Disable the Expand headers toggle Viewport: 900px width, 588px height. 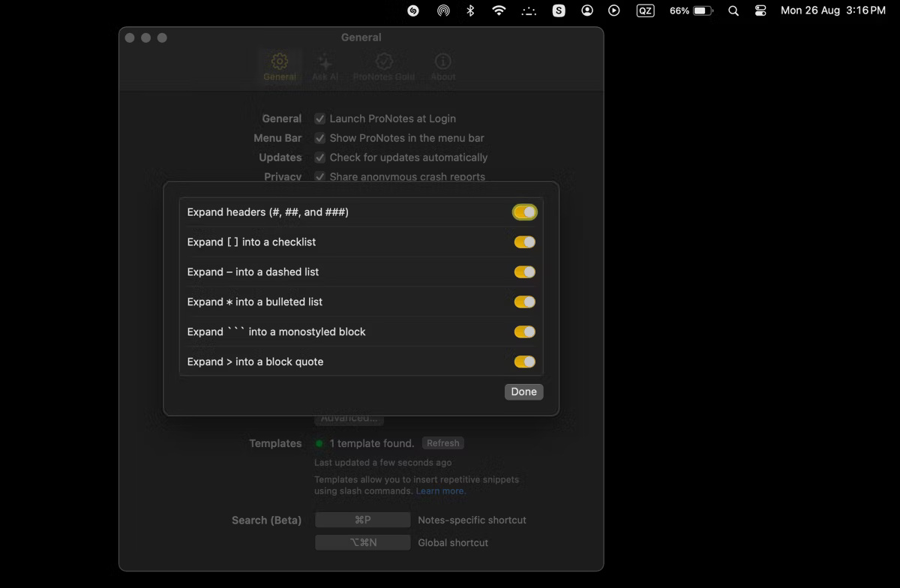tap(524, 211)
